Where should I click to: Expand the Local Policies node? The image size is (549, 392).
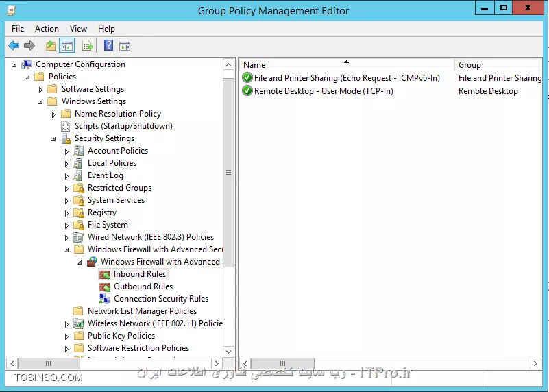[x=66, y=164]
